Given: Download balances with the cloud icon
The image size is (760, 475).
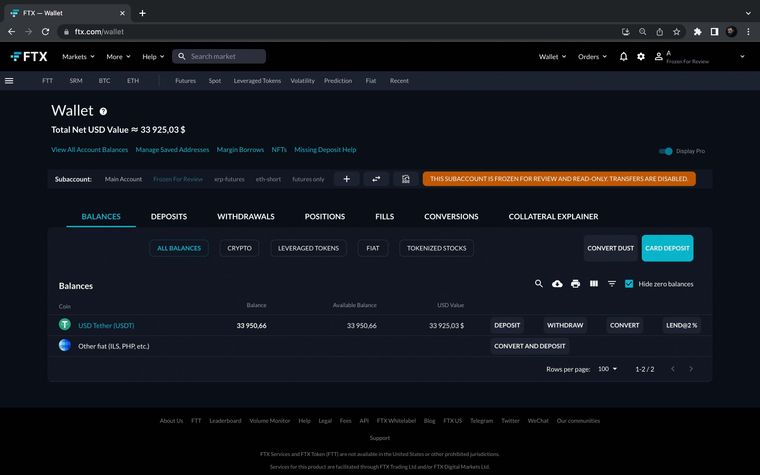Looking at the screenshot, I should [x=557, y=284].
